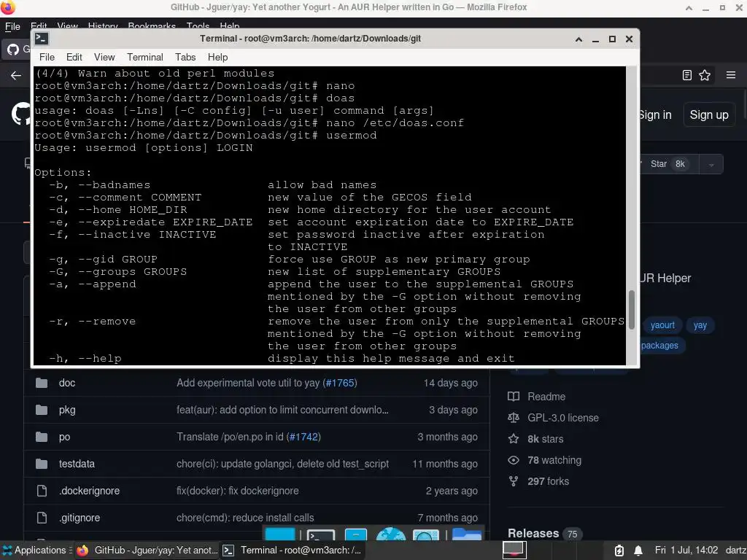
Task: Open the Readme link in sidebar
Action: pyautogui.click(x=546, y=397)
